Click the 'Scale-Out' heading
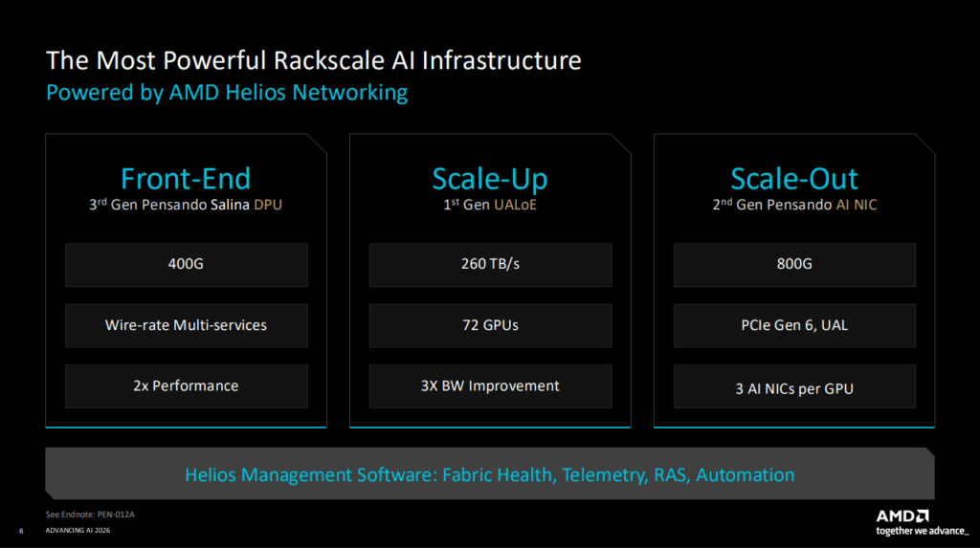The width and height of the screenshot is (980, 548). [x=794, y=178]
